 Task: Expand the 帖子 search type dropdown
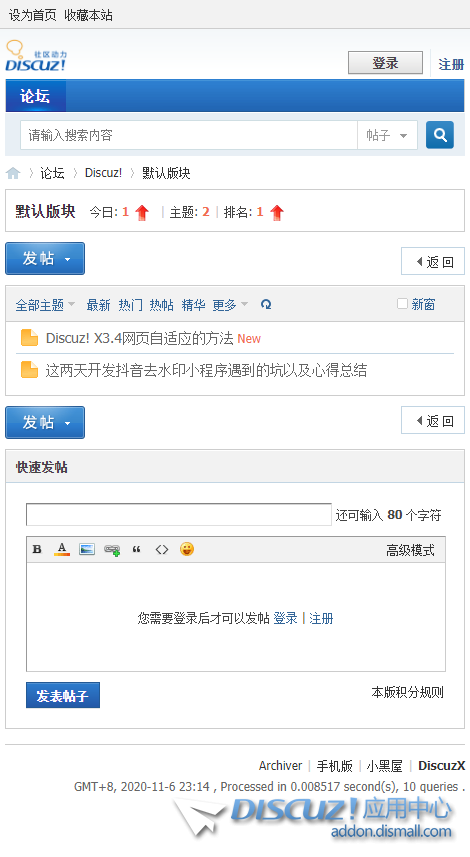tap(387, 135)
